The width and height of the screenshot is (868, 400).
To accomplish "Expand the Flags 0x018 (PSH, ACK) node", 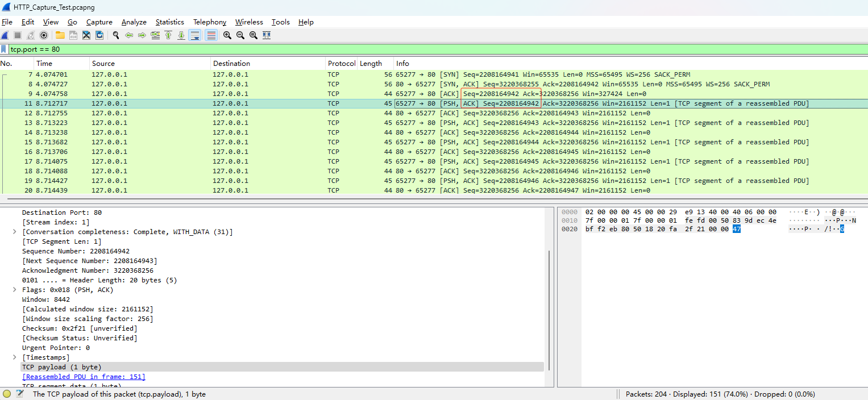I will point(14,290).
